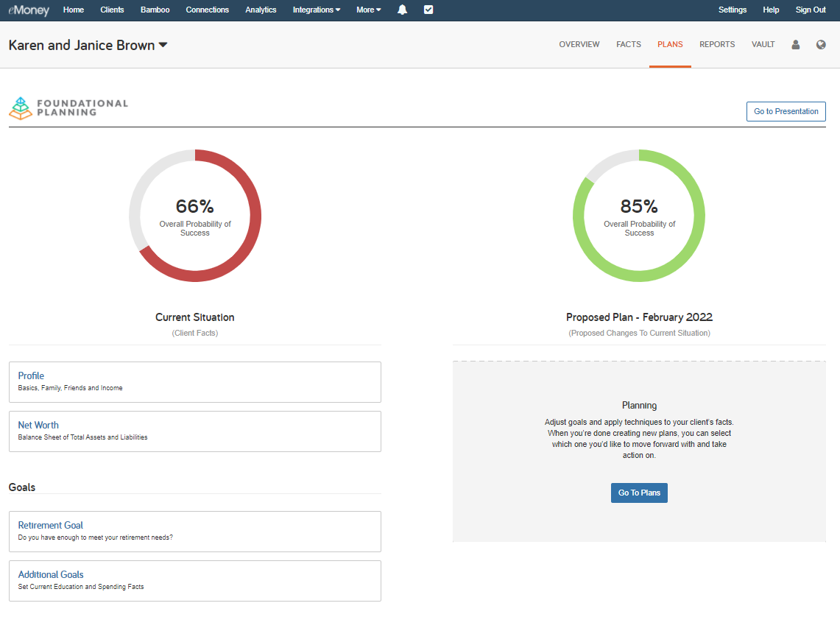
Task: Click "Do you have enough to meet your retirement needs?"
Action: (x=96, y=537)
